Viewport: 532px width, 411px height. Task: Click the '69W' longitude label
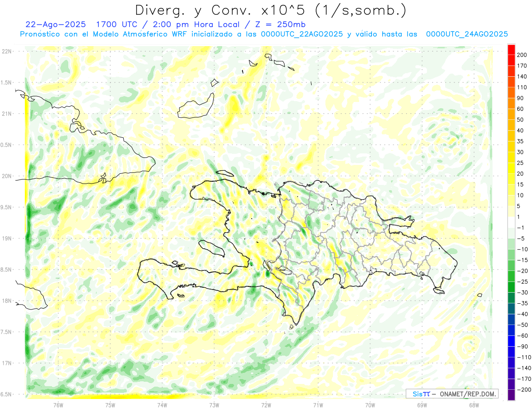[422, 405]
